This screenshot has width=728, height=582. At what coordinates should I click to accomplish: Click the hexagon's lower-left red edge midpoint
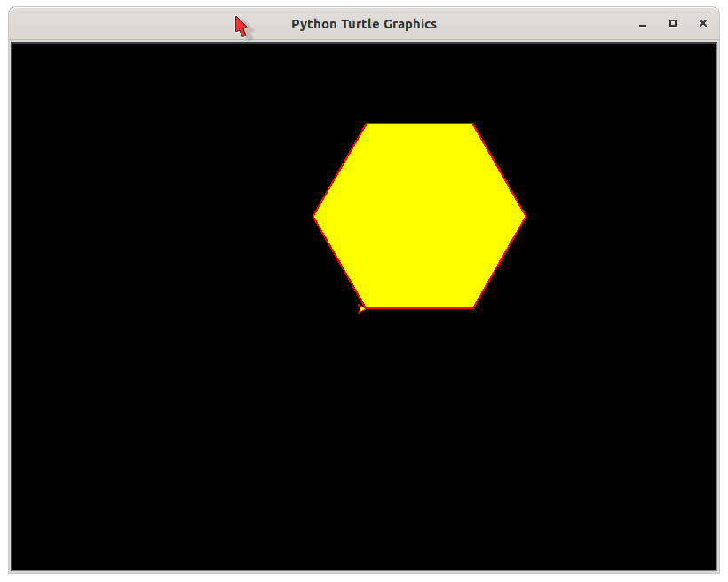(340, 262)
